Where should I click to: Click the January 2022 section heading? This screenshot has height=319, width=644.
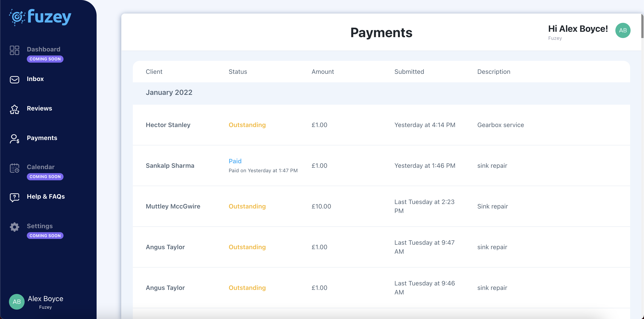coord(169,92)
